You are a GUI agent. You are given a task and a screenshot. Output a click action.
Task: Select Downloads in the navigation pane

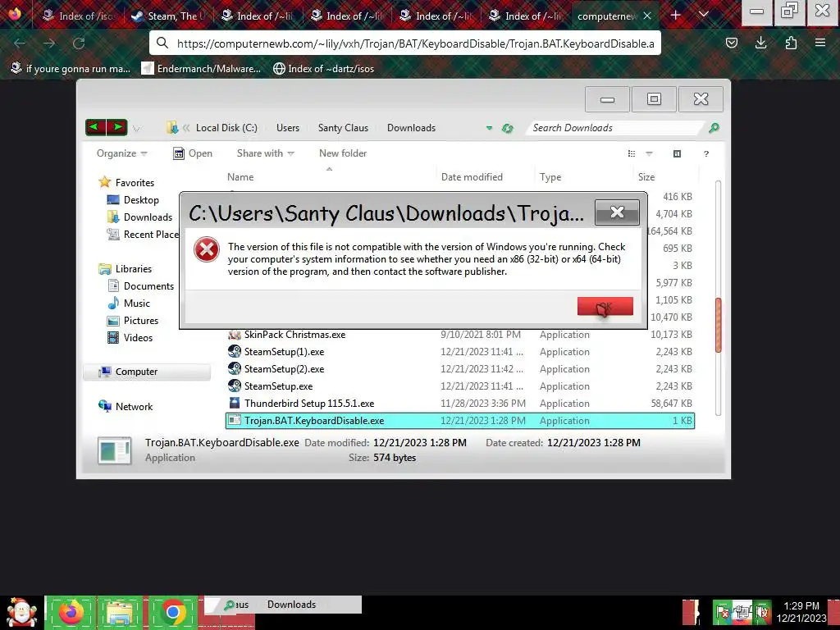139,217
